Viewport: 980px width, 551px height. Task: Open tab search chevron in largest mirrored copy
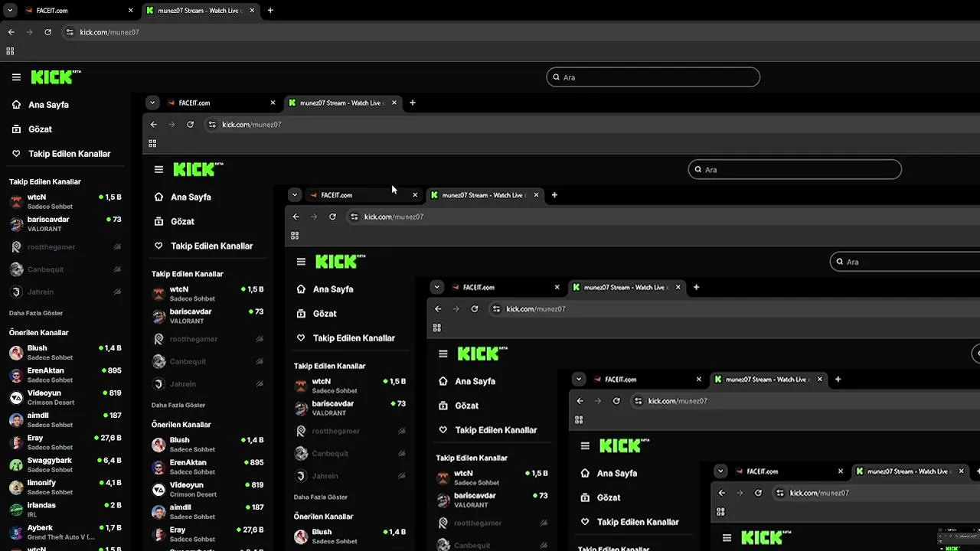tap(152, 103)
